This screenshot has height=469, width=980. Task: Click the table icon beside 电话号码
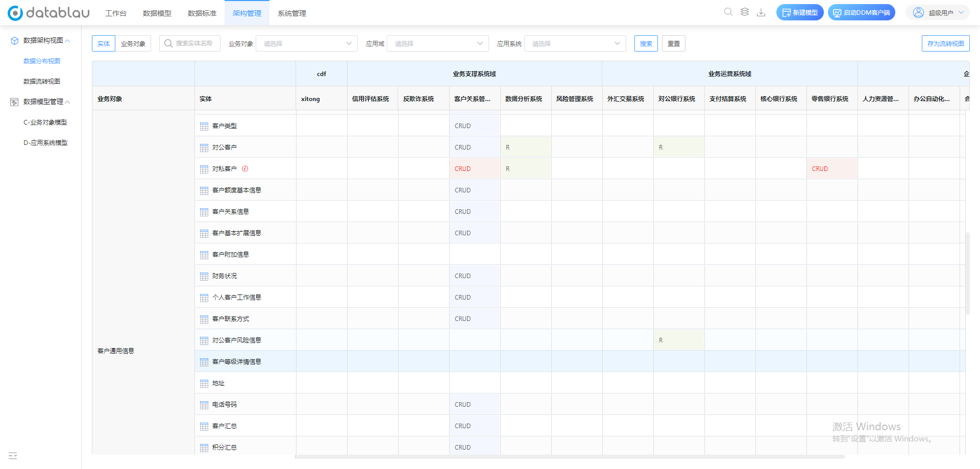204,405
